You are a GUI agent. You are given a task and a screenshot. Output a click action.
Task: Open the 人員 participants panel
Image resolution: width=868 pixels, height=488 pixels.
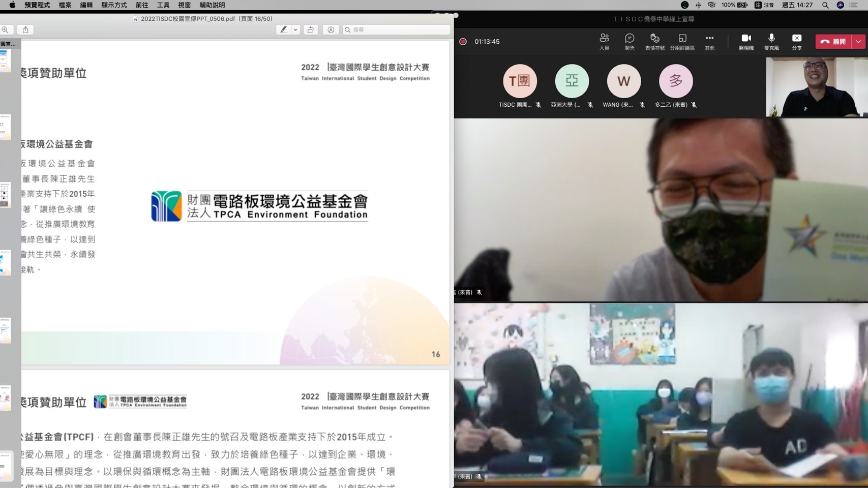coord(604,41)
